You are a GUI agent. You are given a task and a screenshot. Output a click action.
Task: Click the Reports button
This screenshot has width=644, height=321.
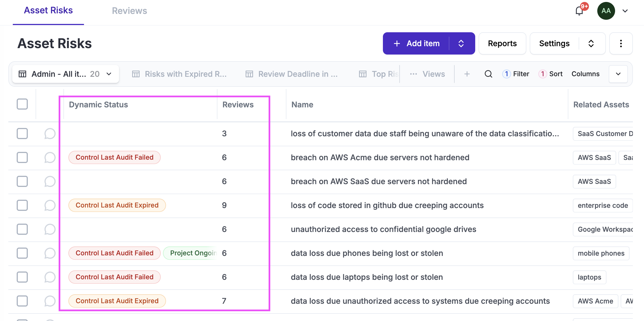tap(502, 43)
